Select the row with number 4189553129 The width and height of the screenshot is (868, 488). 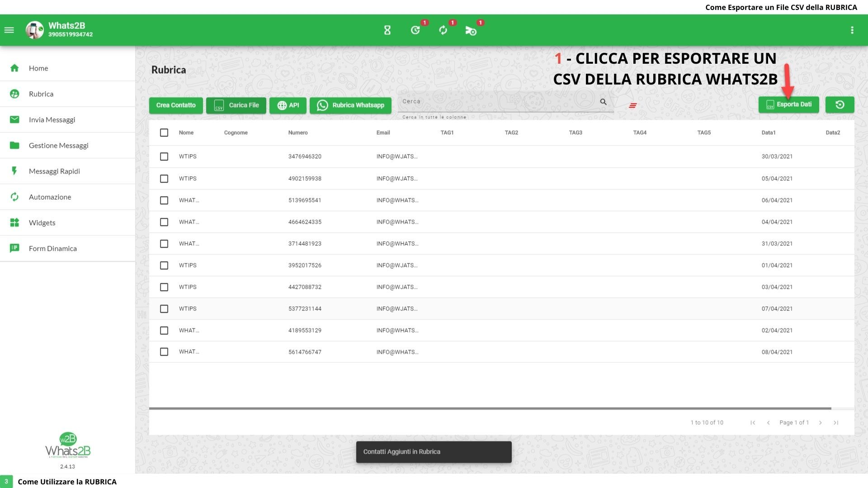164,330
